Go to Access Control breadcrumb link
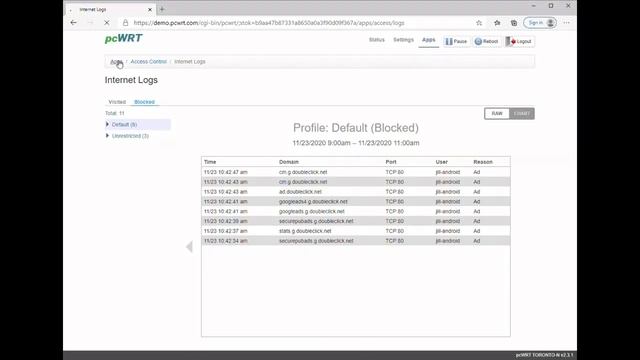 [x=149, y=62]
